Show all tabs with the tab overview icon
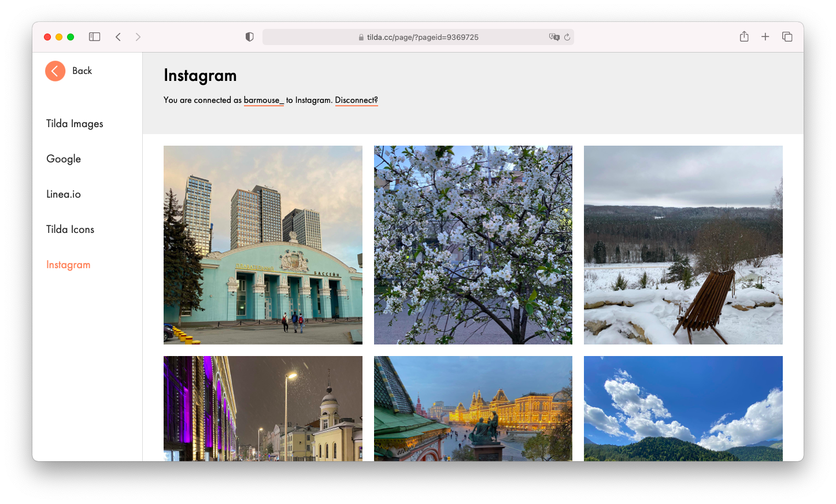 tap(787, 36)
